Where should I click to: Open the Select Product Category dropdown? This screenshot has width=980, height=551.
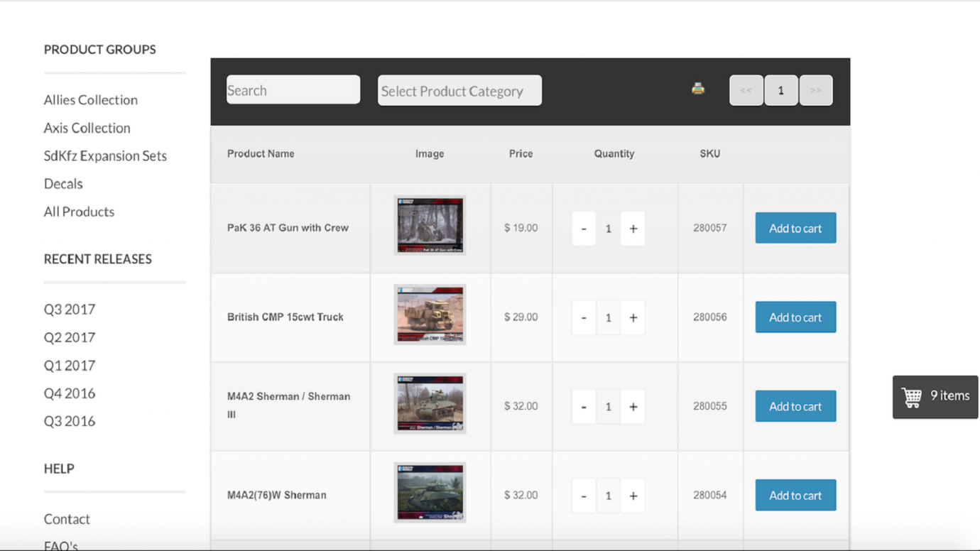click(459, 91)
